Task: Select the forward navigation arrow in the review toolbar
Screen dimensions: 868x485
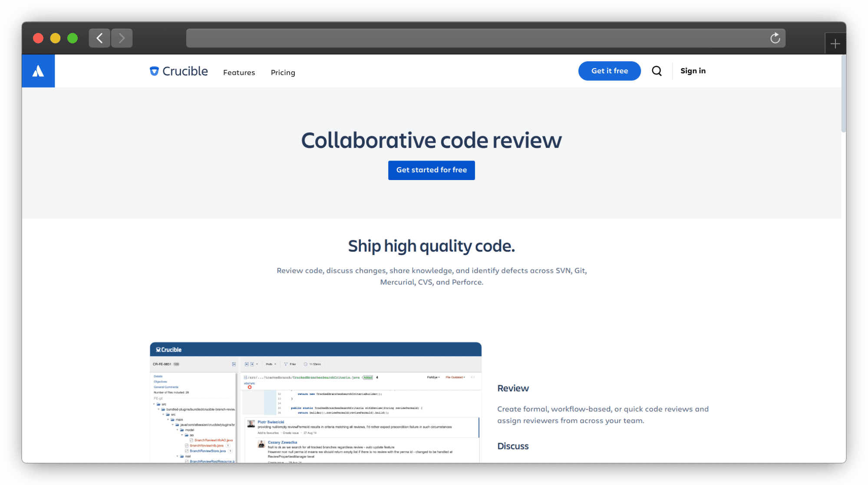Action: click(x=252, y=364)
